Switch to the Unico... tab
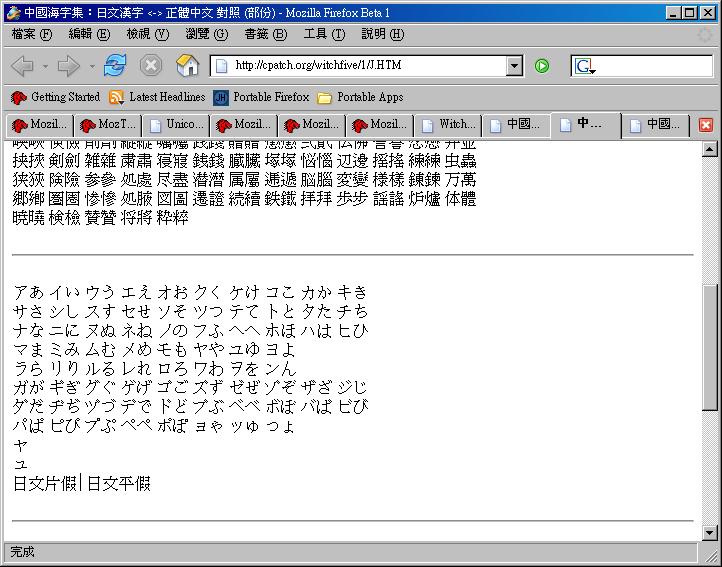 point(174,125)
